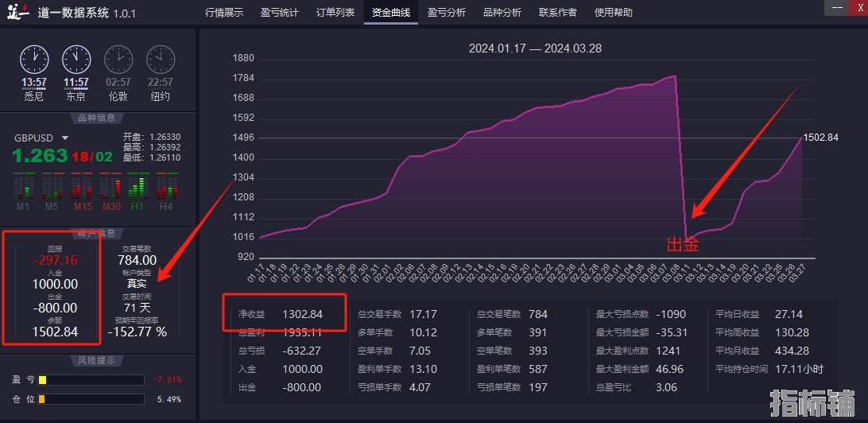The width and height of the screenshot is (868, 423).
Task: Open the 行情展示 tab
Action: click(223, 12)
